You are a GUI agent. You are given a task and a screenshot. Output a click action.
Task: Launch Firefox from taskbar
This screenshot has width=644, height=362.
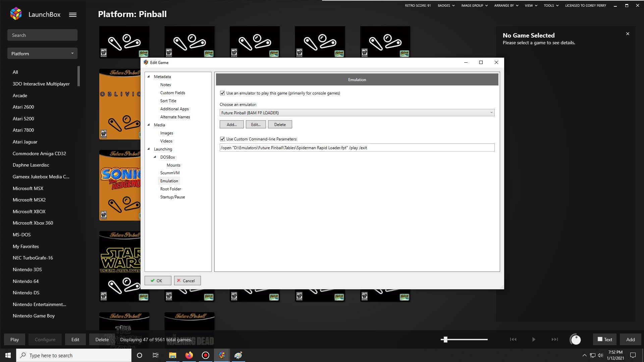[x=189, y=355]
